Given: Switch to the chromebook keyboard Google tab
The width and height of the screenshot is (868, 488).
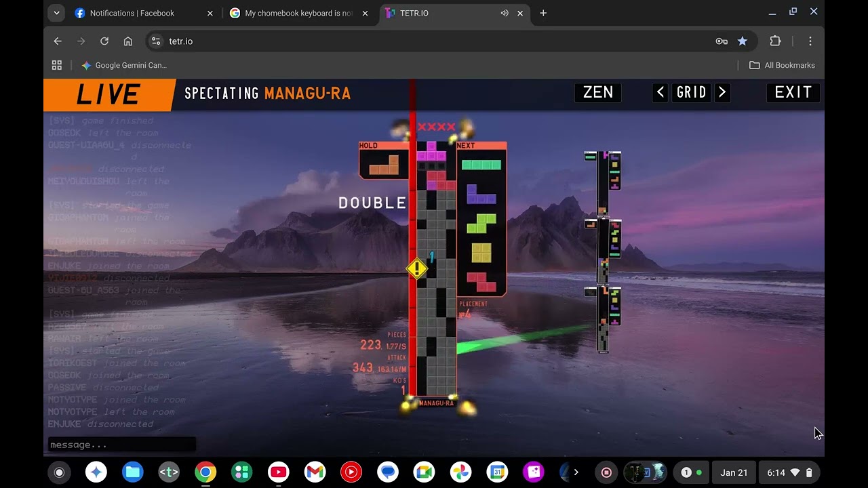Looking at the screenshot, I should pos(299,13).
